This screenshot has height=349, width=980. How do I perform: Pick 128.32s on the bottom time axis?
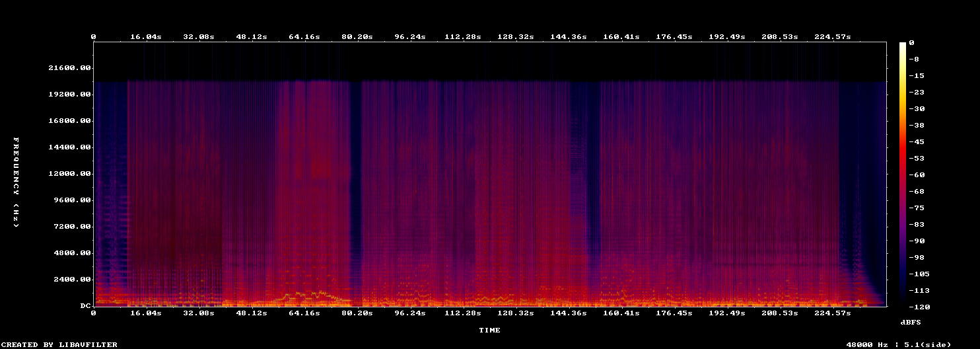point(516,313)
